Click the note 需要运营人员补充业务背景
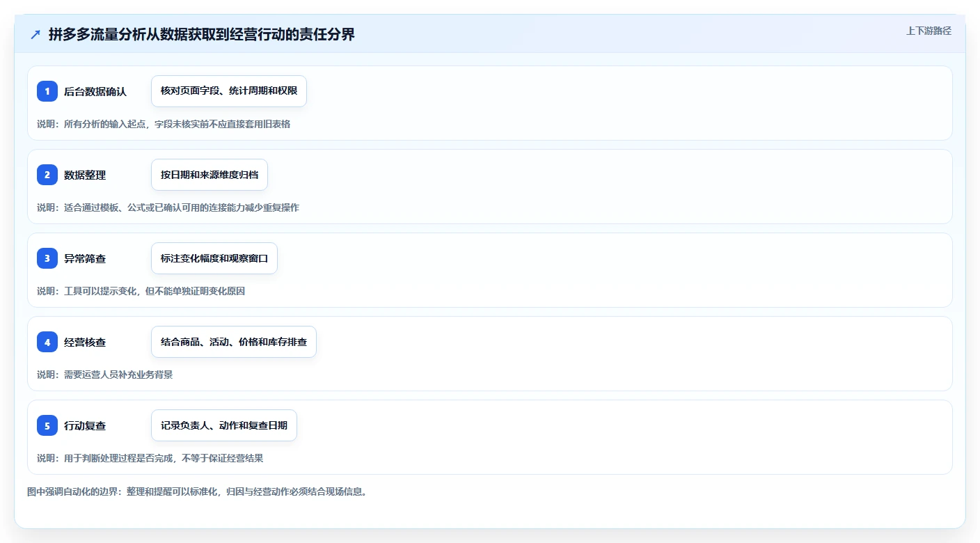Viewport: 980px width, 543px height. [x=104, y=375]
